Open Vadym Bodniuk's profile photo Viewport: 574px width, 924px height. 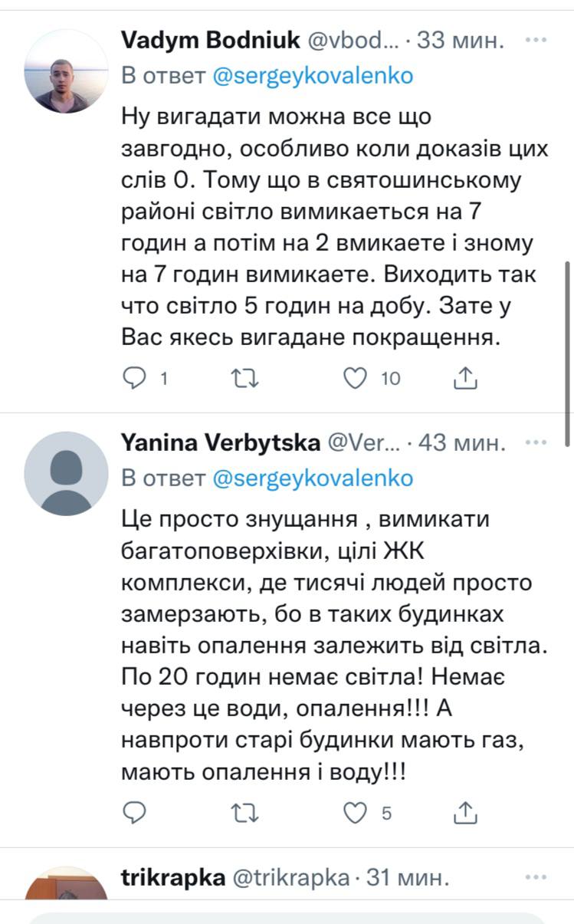tap(66, 72)
